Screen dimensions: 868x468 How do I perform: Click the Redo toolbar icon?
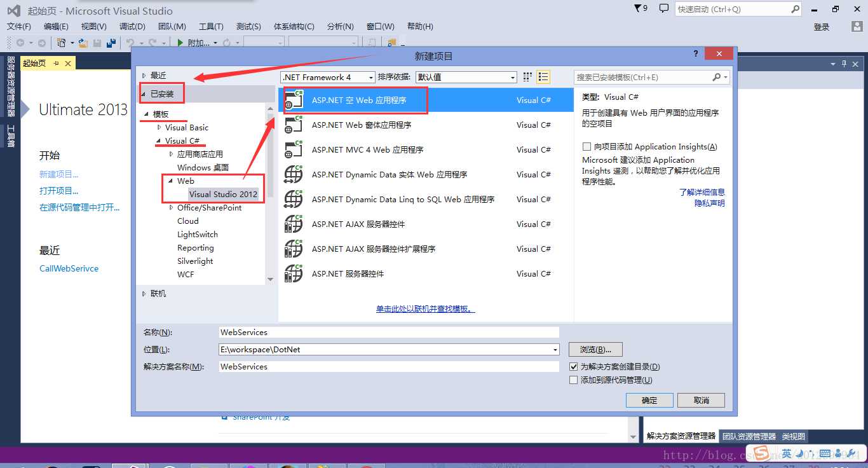tap(153, 43)
